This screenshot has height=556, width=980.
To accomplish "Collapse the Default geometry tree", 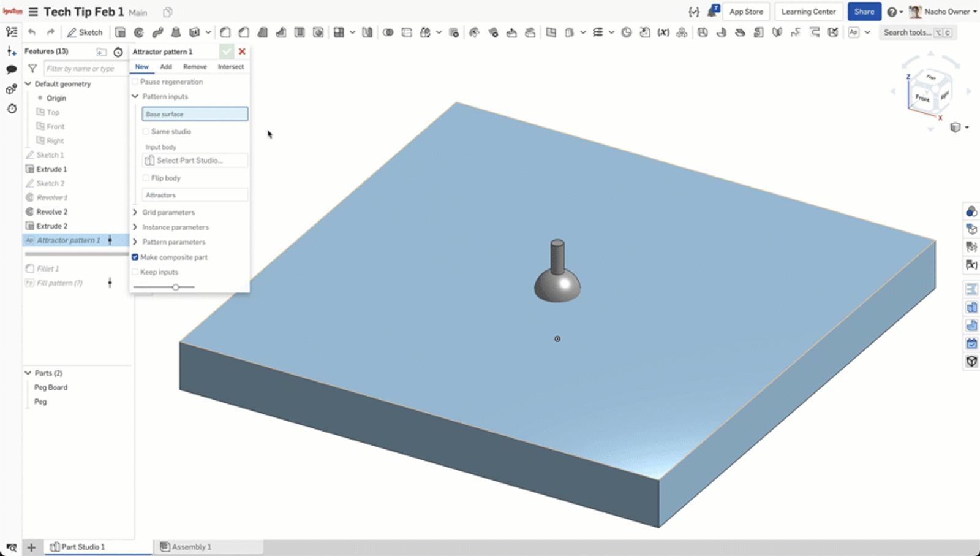I will click(x=28, y=84).
